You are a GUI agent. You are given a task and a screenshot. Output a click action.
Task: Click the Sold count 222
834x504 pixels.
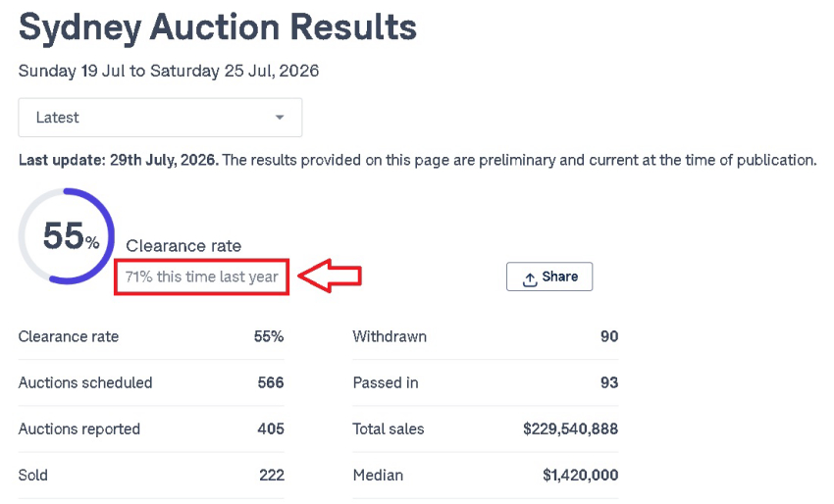(x=272, y=476)
